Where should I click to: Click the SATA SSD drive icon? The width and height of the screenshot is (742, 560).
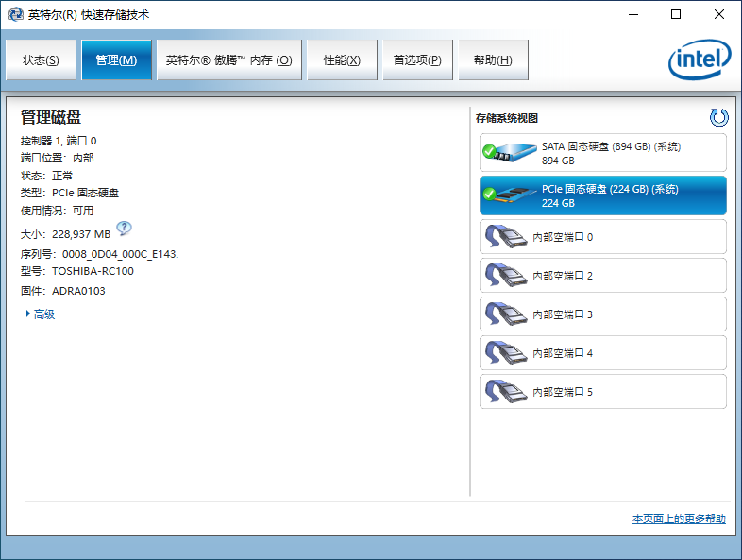(509, 152)
